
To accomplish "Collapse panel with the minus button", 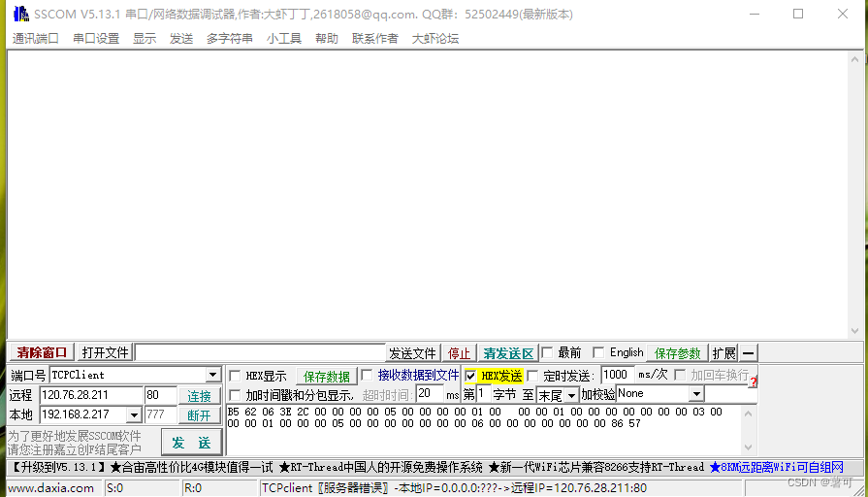I will click(x=748, y=353).
